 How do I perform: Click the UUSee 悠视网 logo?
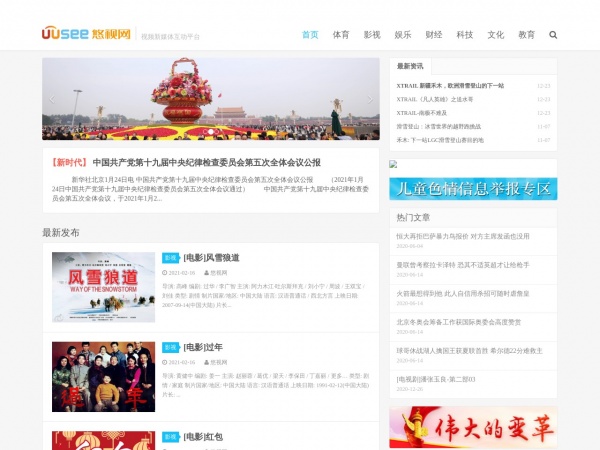pyautogui.click(x=86, y=33)
